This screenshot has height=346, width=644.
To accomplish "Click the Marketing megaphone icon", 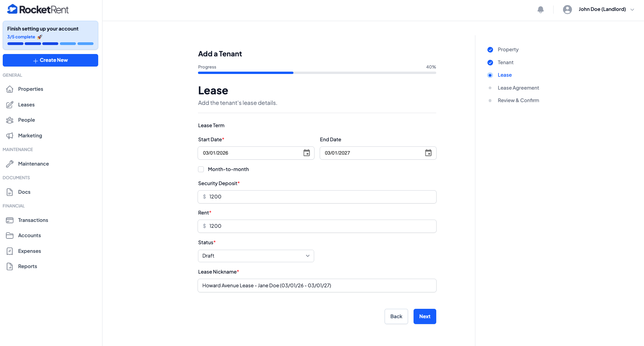I will [x=10, y=136].
